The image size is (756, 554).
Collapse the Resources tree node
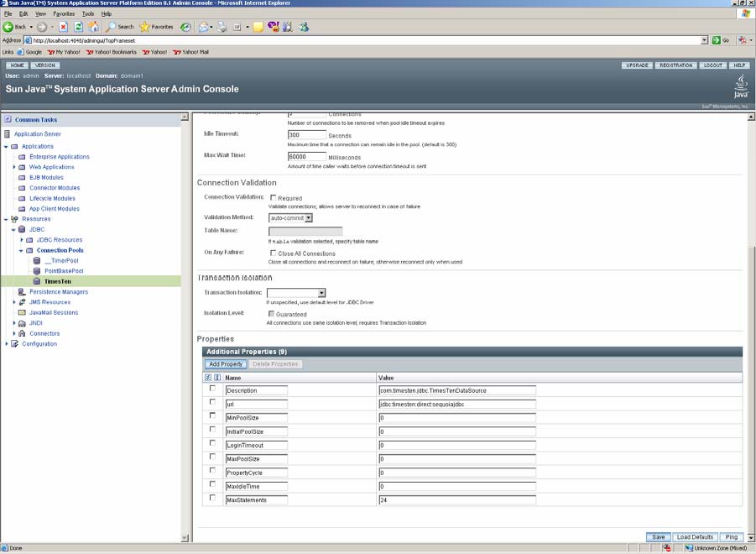pyautogui.click(x=6, y=219)
